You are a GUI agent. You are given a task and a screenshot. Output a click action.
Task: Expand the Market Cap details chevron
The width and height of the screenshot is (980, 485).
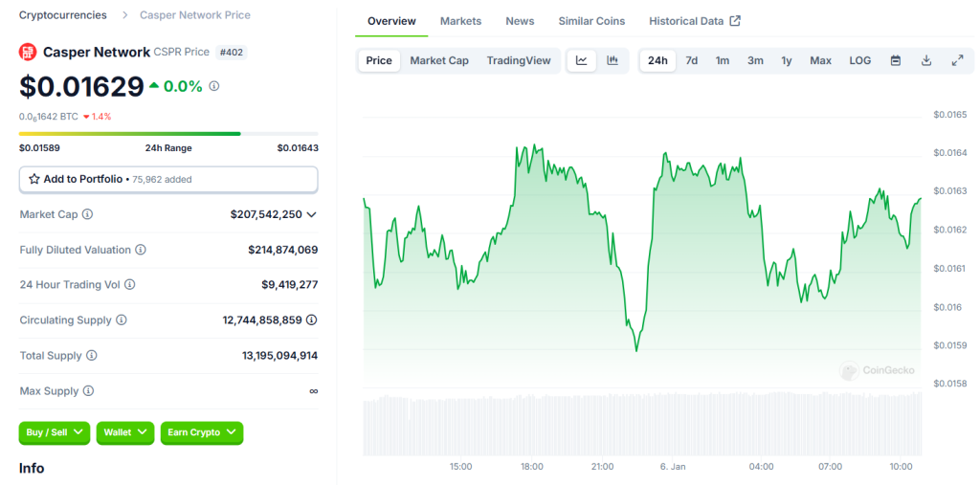(x=311, y=214)
